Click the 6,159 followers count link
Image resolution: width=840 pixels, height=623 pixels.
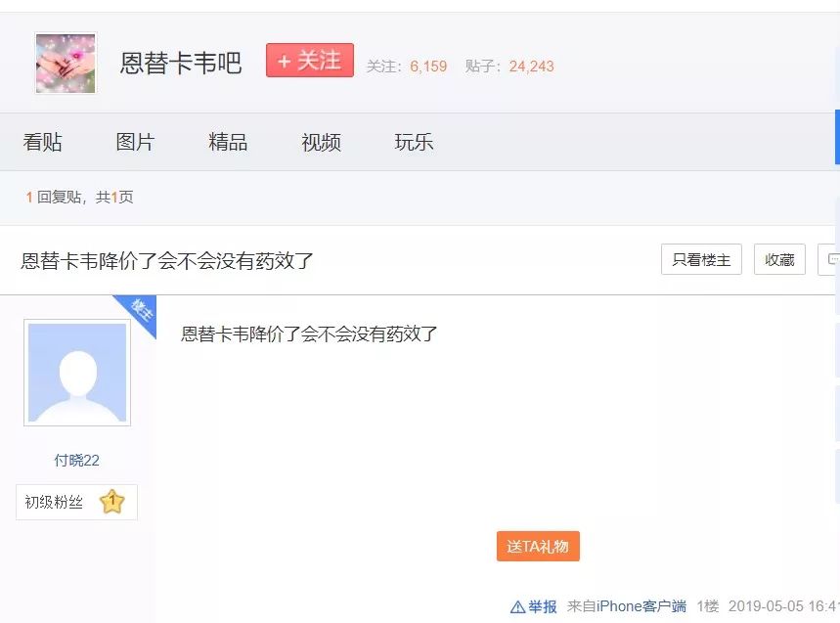tap(430, 67)
